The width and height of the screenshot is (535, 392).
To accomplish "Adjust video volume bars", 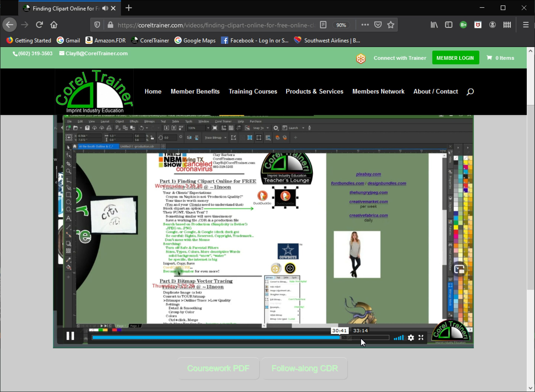I will click(398, 338).
